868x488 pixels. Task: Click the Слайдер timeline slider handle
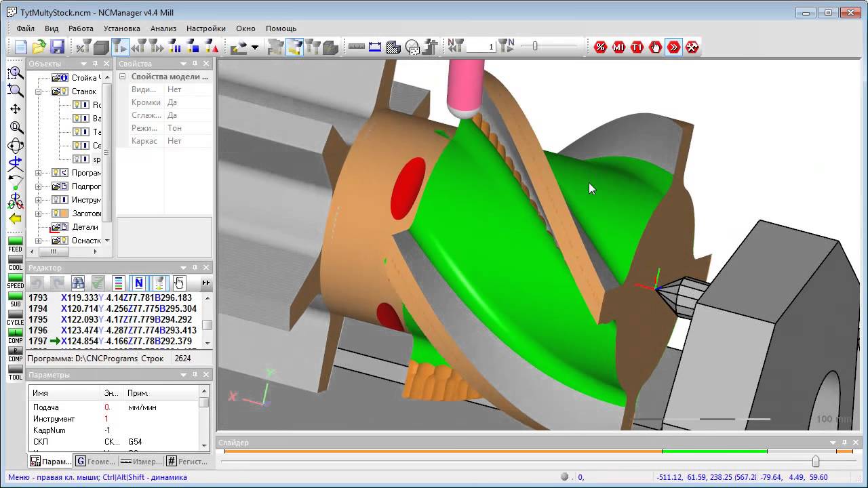815,461
